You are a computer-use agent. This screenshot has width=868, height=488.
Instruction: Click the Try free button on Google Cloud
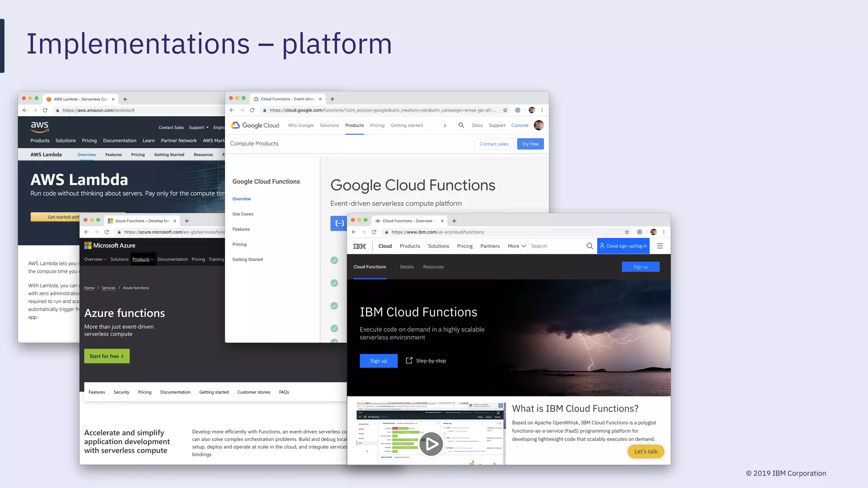click(x=530, y=144)
